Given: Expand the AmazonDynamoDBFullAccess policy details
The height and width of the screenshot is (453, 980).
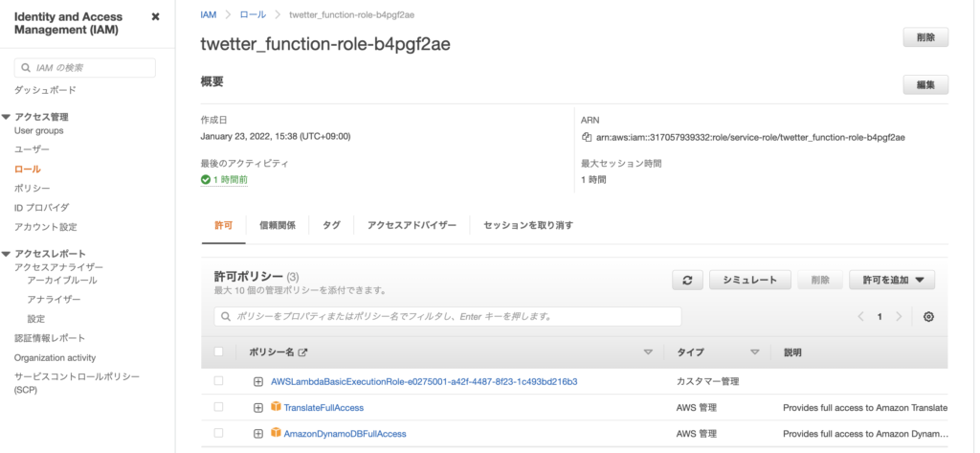Looking at the screenshot, I should pyautogui.click(x=258, y=434).
